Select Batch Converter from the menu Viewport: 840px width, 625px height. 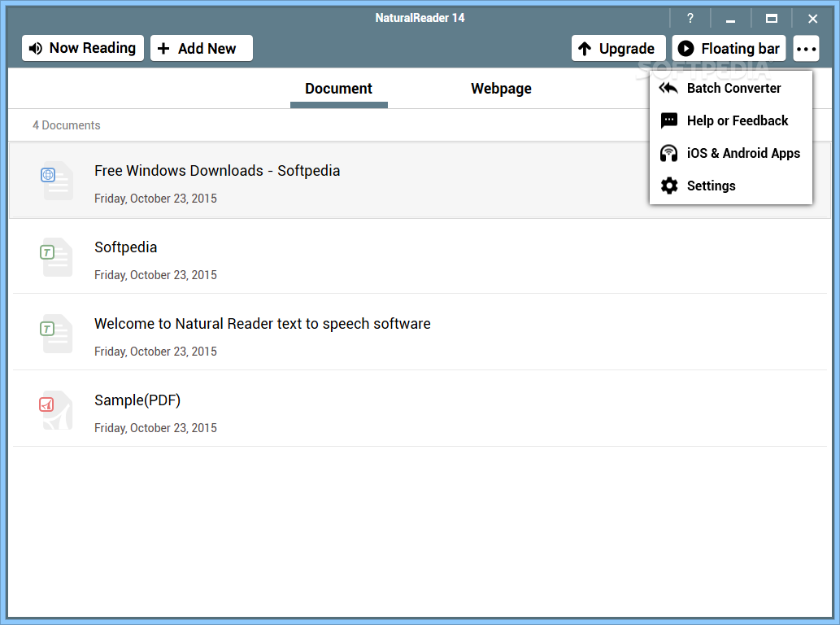click(731, 88)
